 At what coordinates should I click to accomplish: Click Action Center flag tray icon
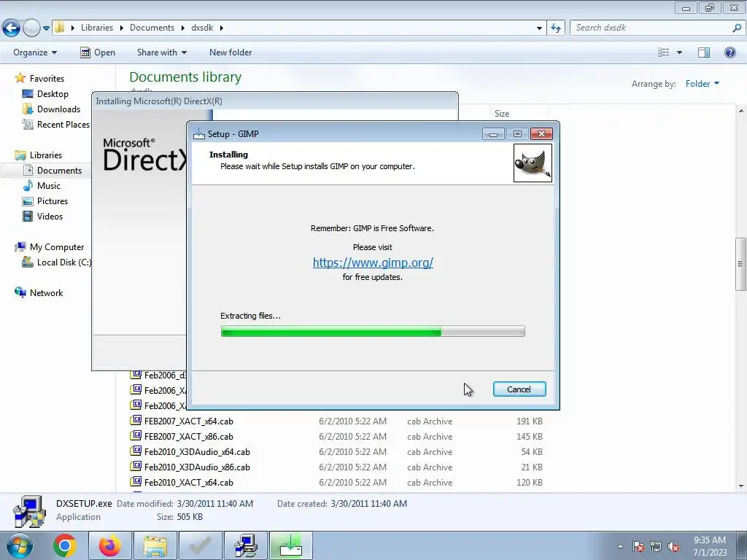638,547
